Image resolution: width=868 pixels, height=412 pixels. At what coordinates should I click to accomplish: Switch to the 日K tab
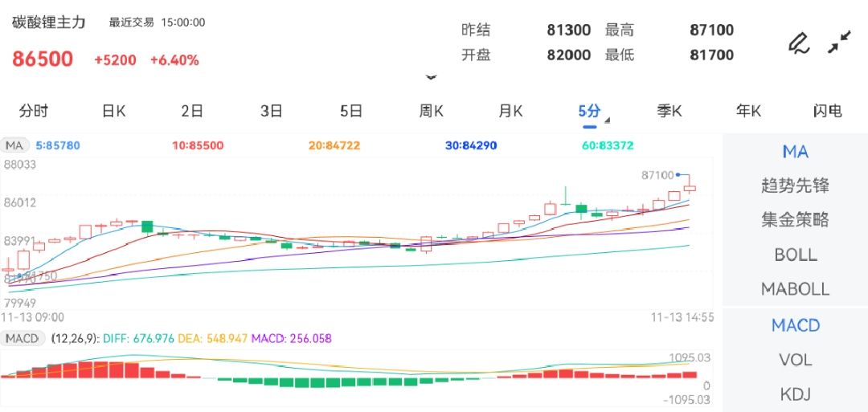114,111
